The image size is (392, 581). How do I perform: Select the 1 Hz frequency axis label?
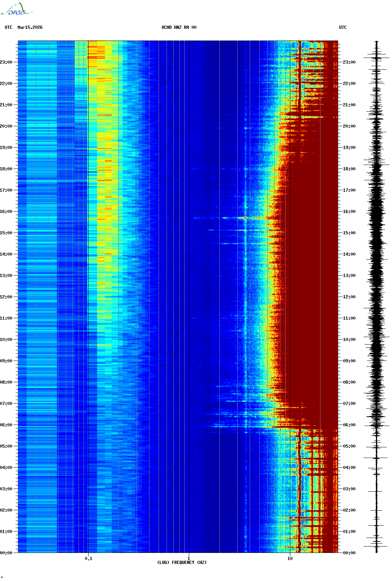coord(189,558)
